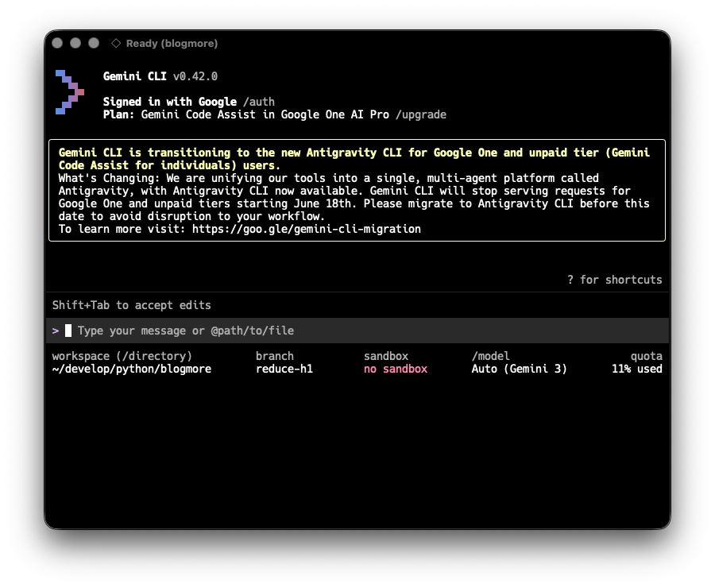
Task: Click the 'workspace (/directory)' label
Action: (122, 356)
